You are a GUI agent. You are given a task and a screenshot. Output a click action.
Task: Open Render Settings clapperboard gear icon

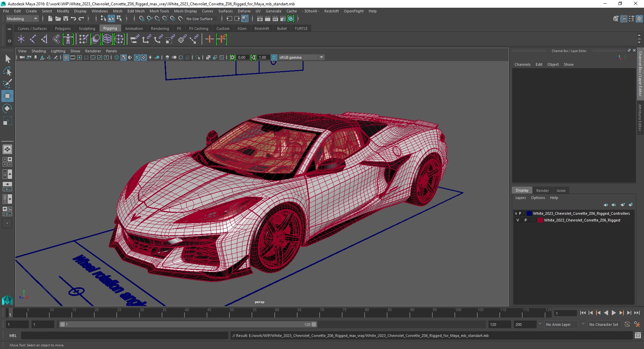click(283, 19)
